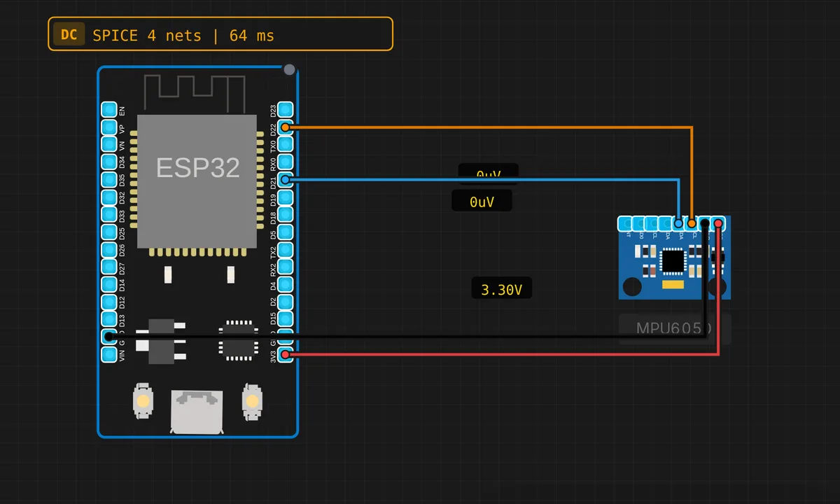Image resolution: width=840 pixels, height=504 pixels.
Task: Click the gray handle dot on ESP32 corner
Action: tap(289, 70)
